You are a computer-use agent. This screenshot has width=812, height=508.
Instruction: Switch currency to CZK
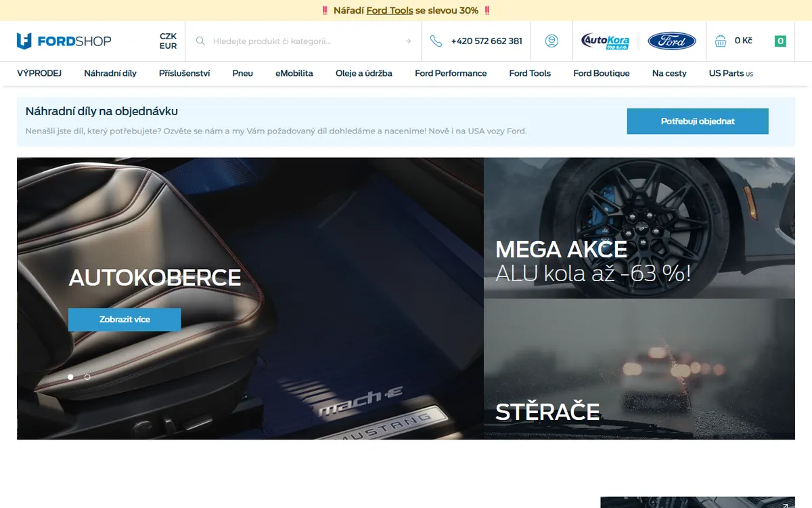168,36
